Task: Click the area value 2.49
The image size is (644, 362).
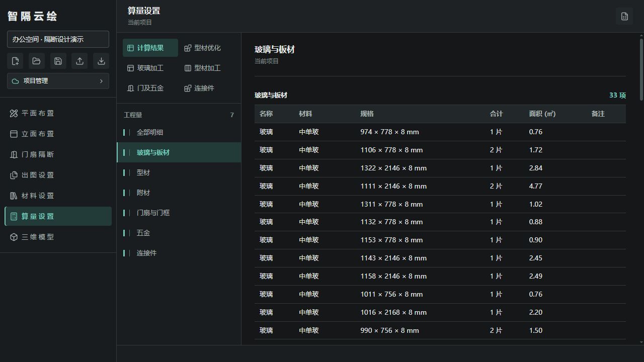Action: 536,276
